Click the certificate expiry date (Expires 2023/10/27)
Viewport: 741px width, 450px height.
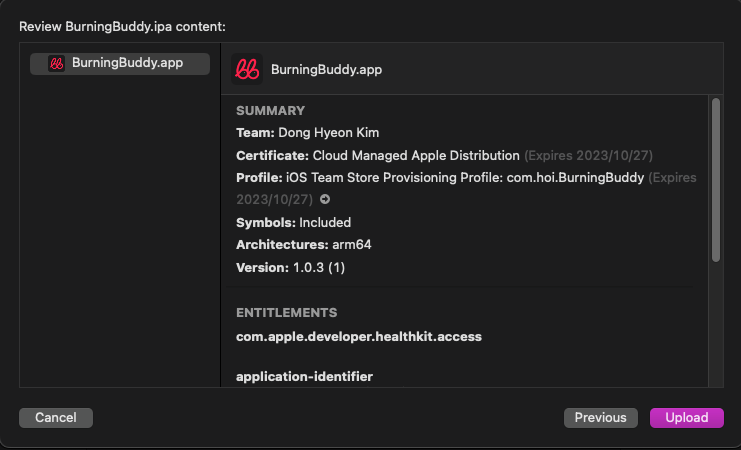pos(588,156)
